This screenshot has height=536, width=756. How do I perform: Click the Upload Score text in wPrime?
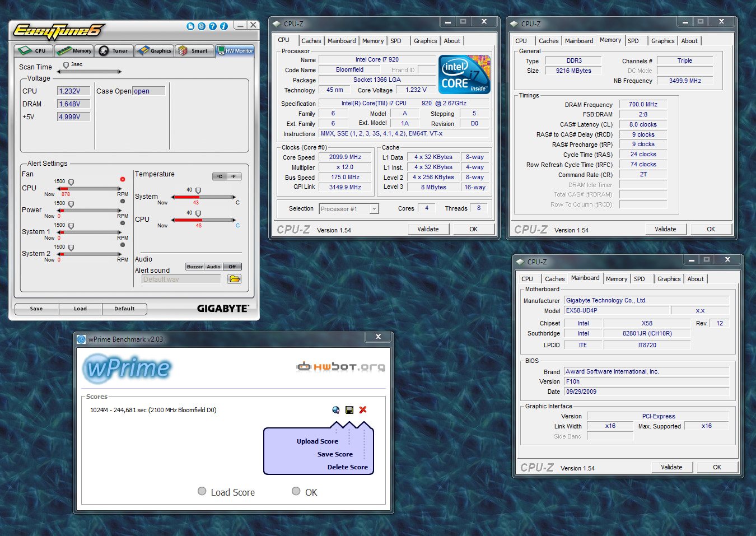click(318, 441)
